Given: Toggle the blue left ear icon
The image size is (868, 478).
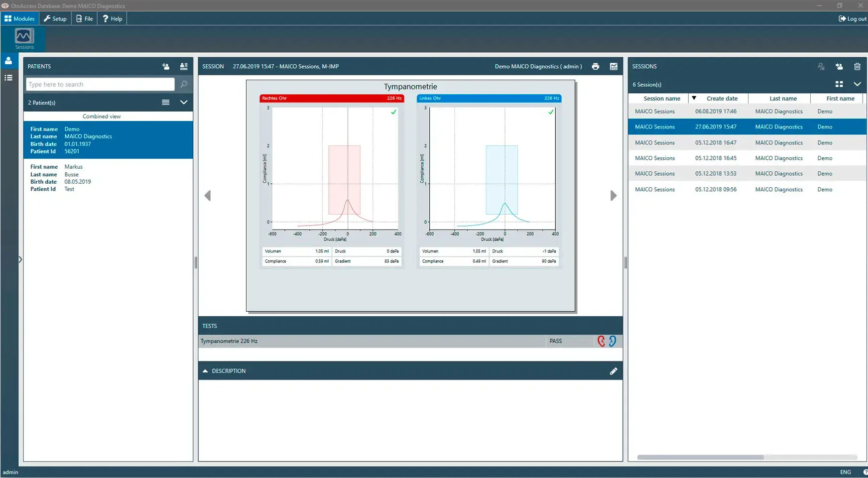Looking at the screenshot, I should click(x=613, y=341).
